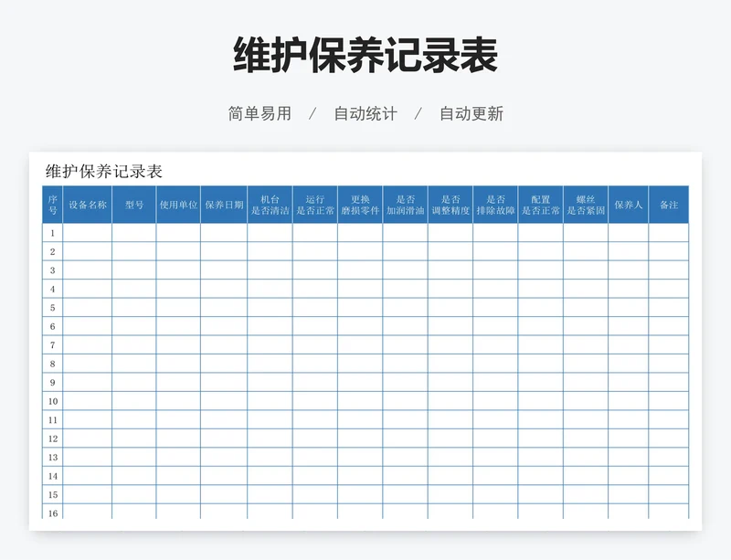Screen dimensions: 731x560
Task: Click row number 1 cell
Action: (53, 233)
